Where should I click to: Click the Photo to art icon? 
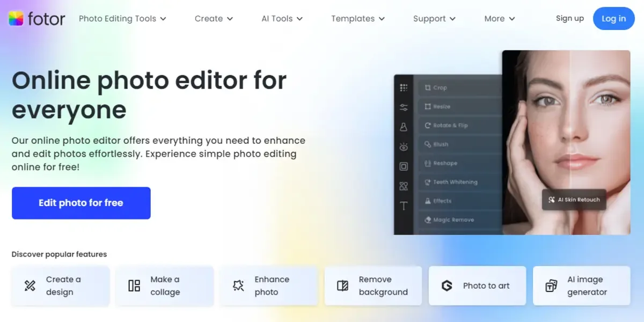447,286
